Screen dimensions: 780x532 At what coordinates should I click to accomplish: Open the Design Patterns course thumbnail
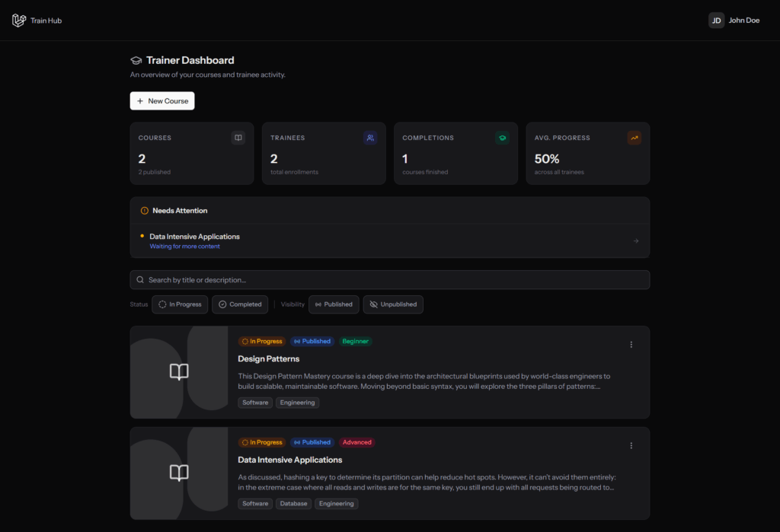pyautogui.click(x=179, y=372)
